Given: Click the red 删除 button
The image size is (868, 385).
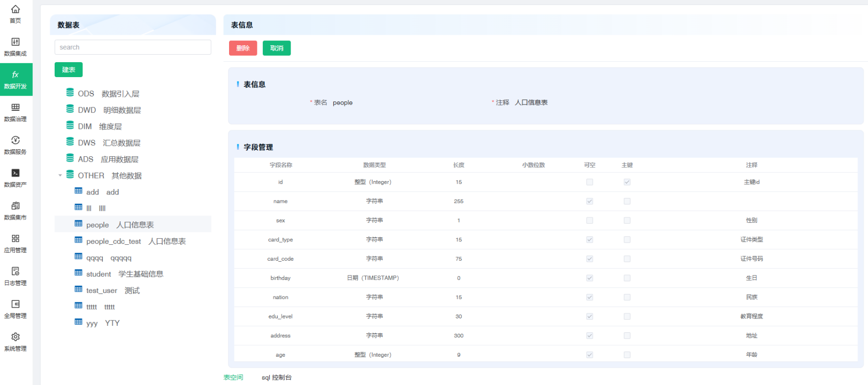Looking at the screenshot, I should coord(243,48).
